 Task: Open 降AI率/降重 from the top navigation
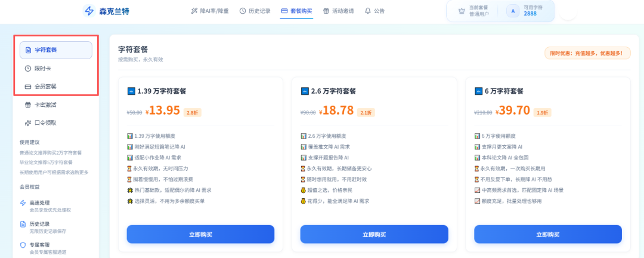[x=209, y=11]
